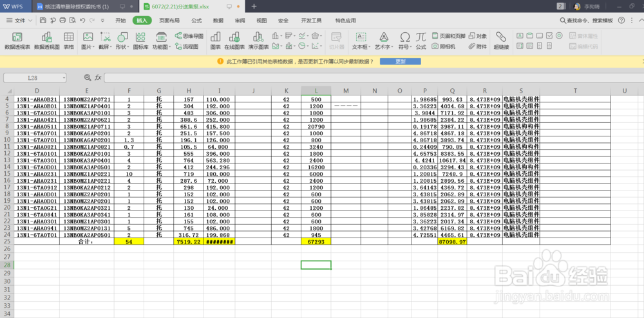Expand the quick access toolbar customize arrow
644x318 pixels.
102,20
